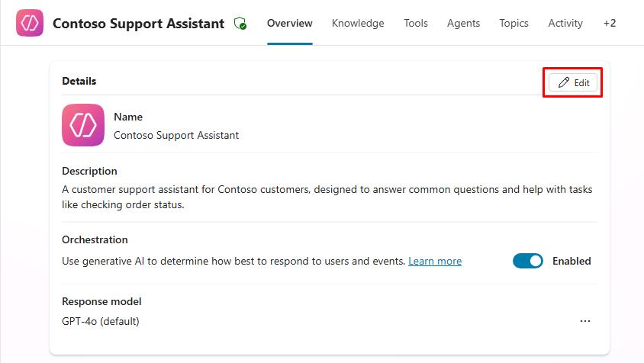Select the Overview tab
This screenshot has height=363, width=644.
[289, 23]
